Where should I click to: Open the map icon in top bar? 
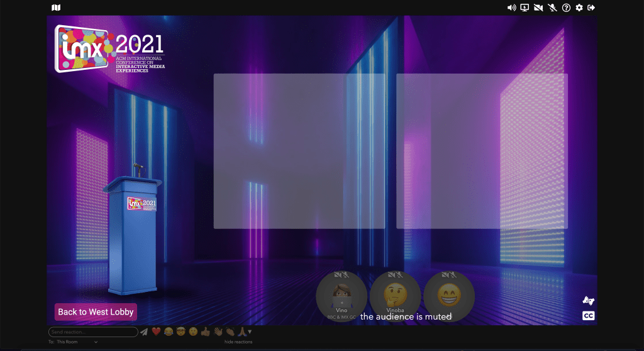(x=56, y=8)
